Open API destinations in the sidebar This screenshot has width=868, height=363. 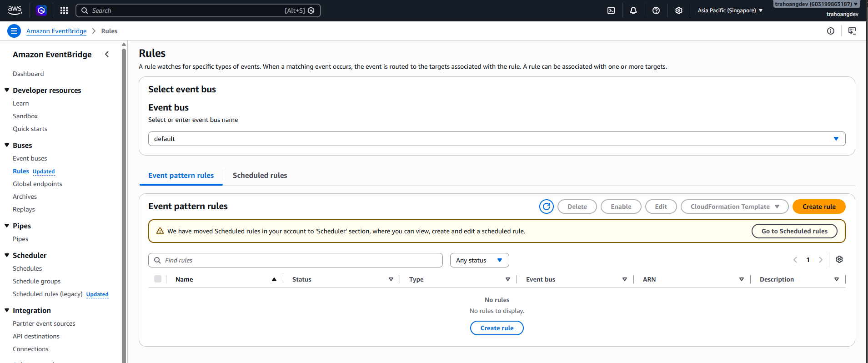36,336
